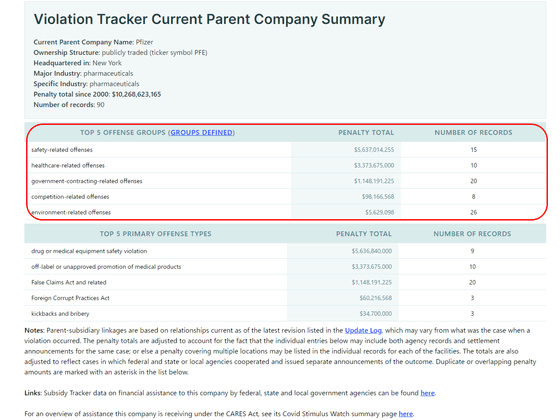Click 'Current Parent Company Name: Pfizer' line

93,42
